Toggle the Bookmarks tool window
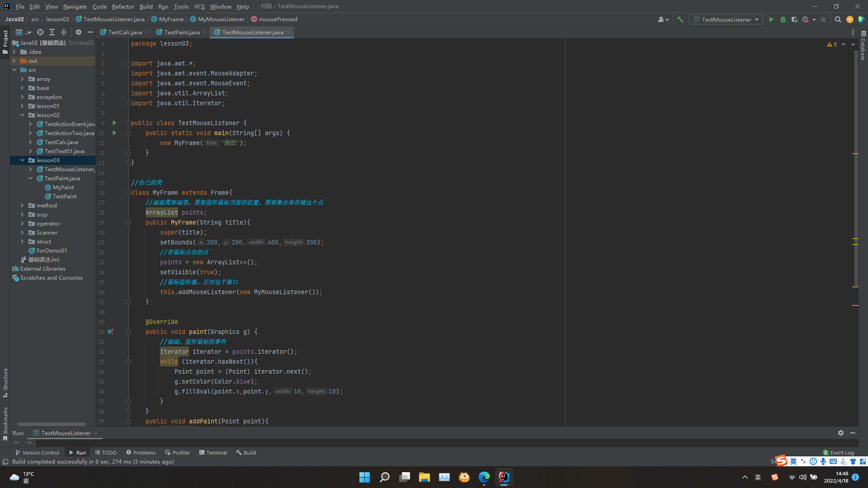 pyautogui.click(x=5, y=422)
